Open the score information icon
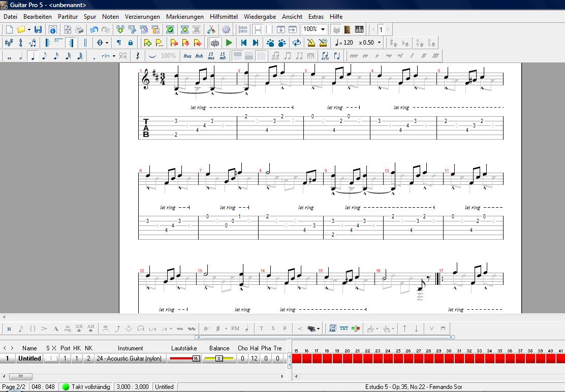The height and width of the screenshot is (392, 565). (x=53, y=29)
